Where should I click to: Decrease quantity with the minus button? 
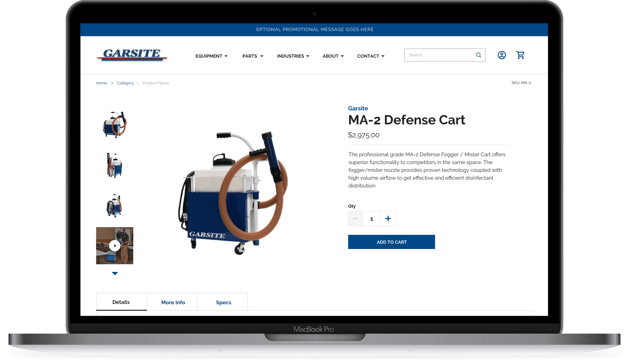pyautogui.click(x=355, y=219)
